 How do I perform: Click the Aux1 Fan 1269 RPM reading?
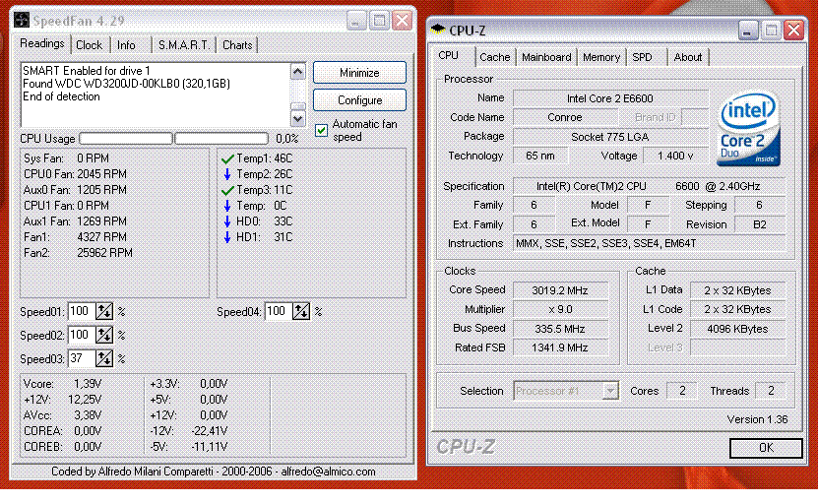(x=75, y=221)
